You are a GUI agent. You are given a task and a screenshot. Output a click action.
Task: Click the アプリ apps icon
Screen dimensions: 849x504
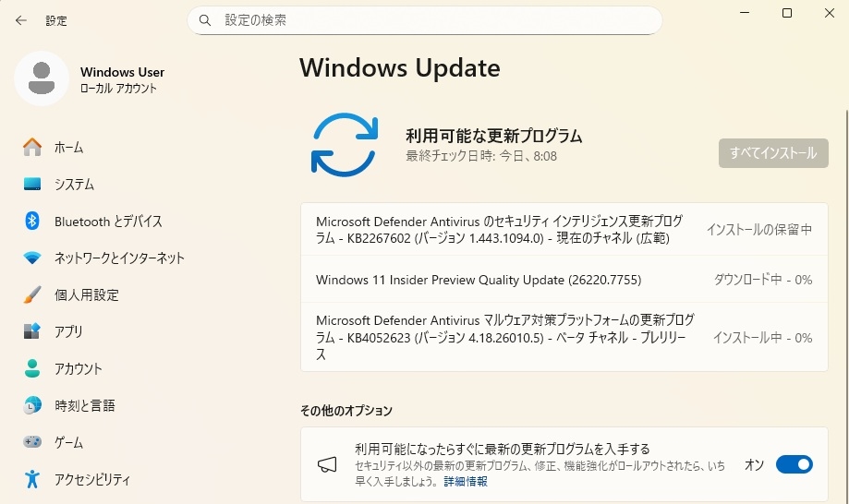[32, 331]
